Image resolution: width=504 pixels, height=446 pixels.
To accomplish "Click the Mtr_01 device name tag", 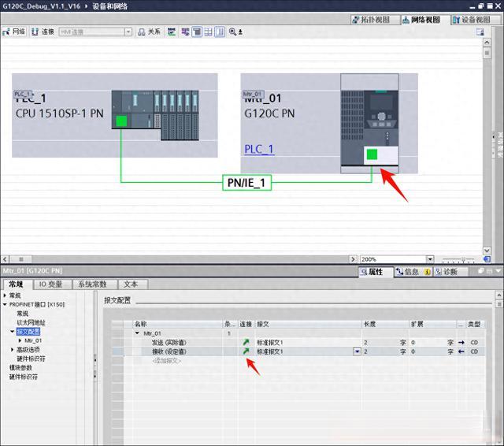I will [x=254, y=94].
